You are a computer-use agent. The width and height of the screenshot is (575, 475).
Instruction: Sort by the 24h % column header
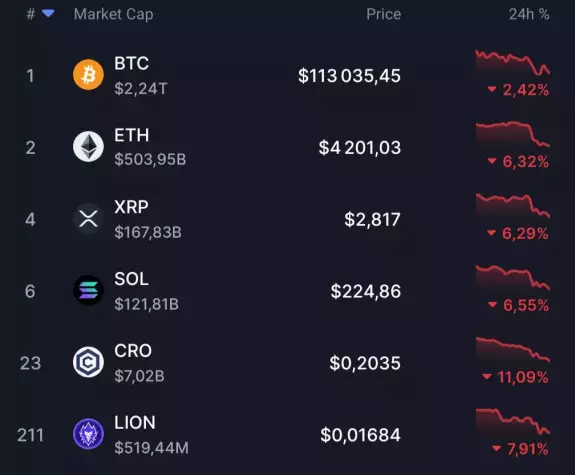[x=529, y=14]
